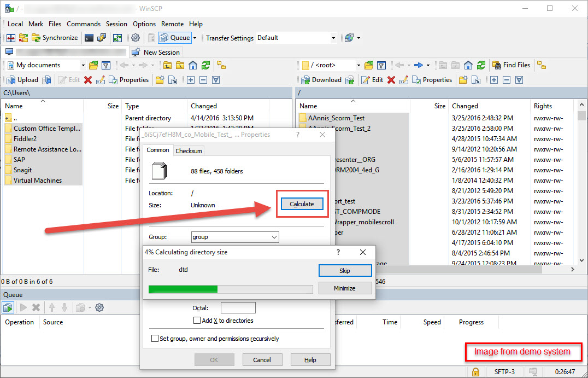
Task: Enable Add X to directories checkbox
Action: [197, 321]
